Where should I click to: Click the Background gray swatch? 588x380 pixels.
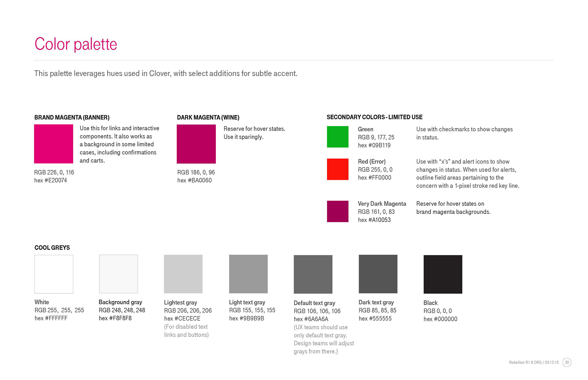tap(119, 274)
